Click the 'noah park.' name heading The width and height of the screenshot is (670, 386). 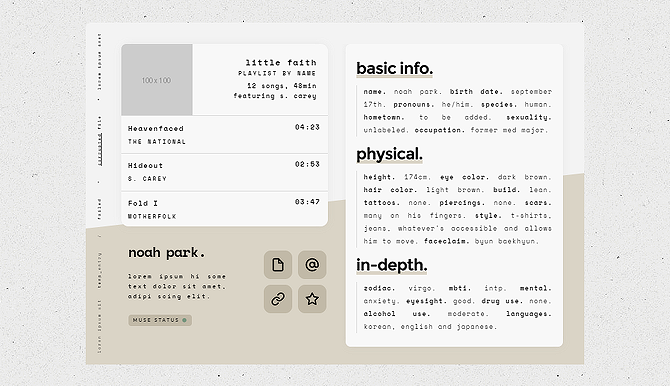[166, 253]
